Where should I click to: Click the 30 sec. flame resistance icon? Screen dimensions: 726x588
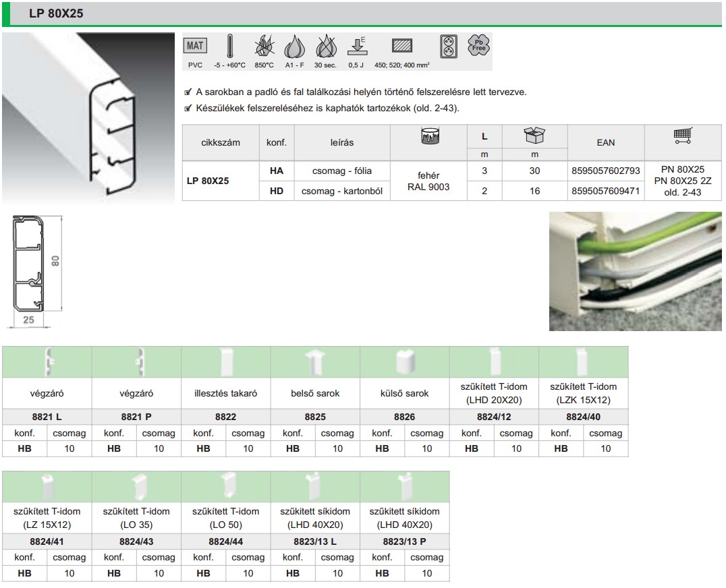pos(325,47)
